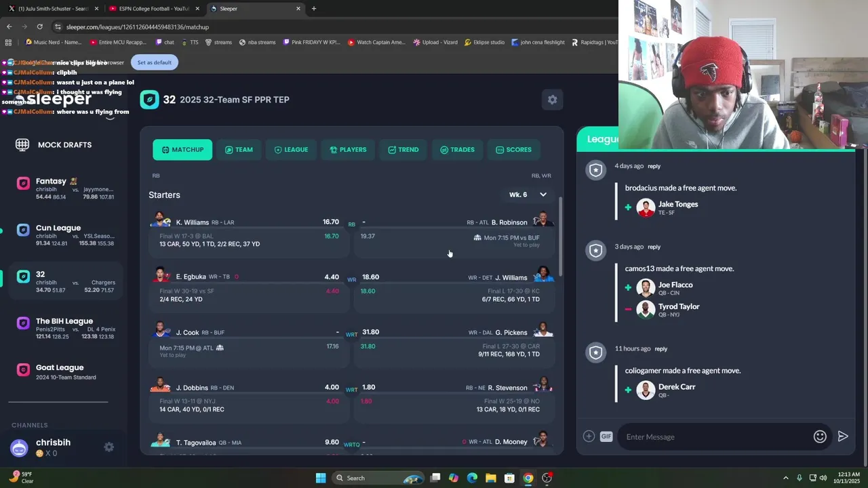The image size is (868, 488).
Task: Open The BIH League icon
Action: pos(23,323)
